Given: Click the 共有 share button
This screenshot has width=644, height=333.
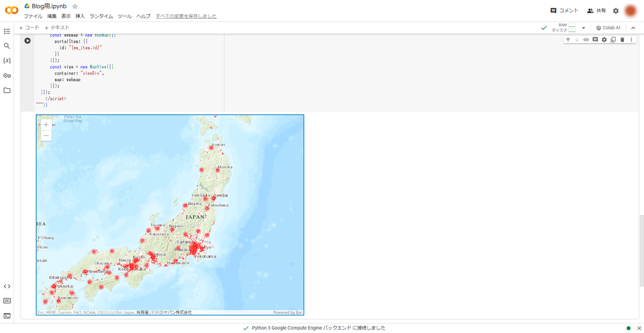Looking at the screenshot, I should coord(596,11).
